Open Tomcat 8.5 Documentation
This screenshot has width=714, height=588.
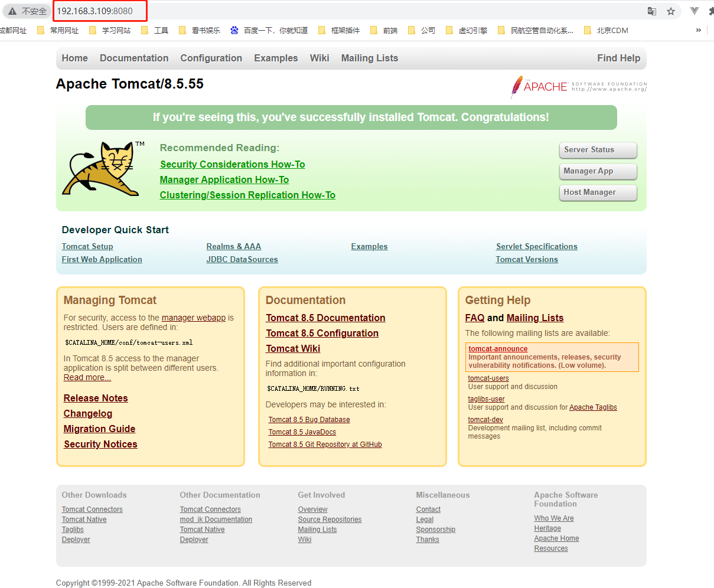(325, 318)
